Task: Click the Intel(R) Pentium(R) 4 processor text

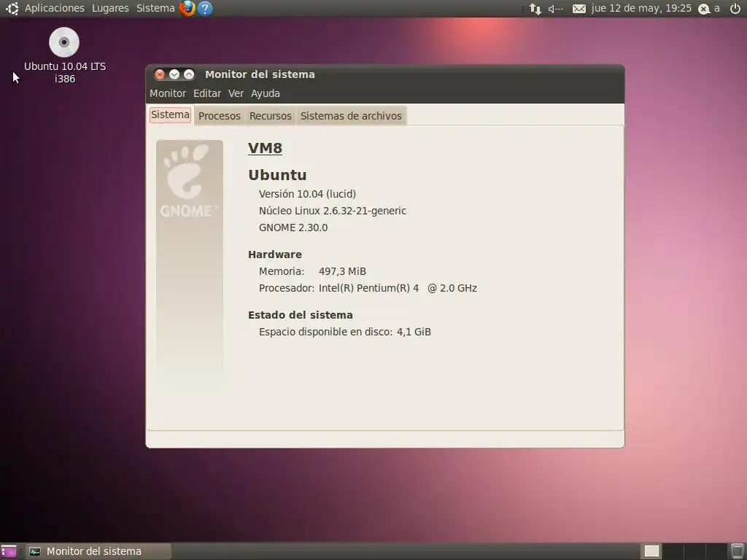Action: click(398, 288)
